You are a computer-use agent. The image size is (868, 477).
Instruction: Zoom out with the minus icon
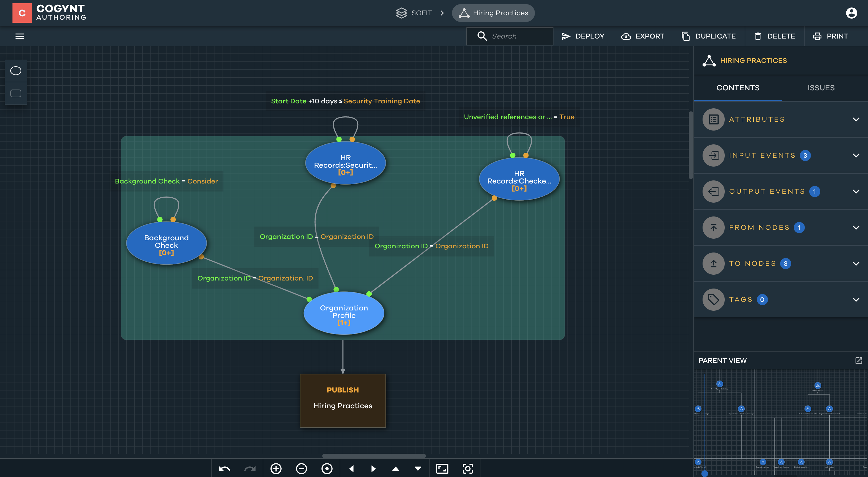301,469
